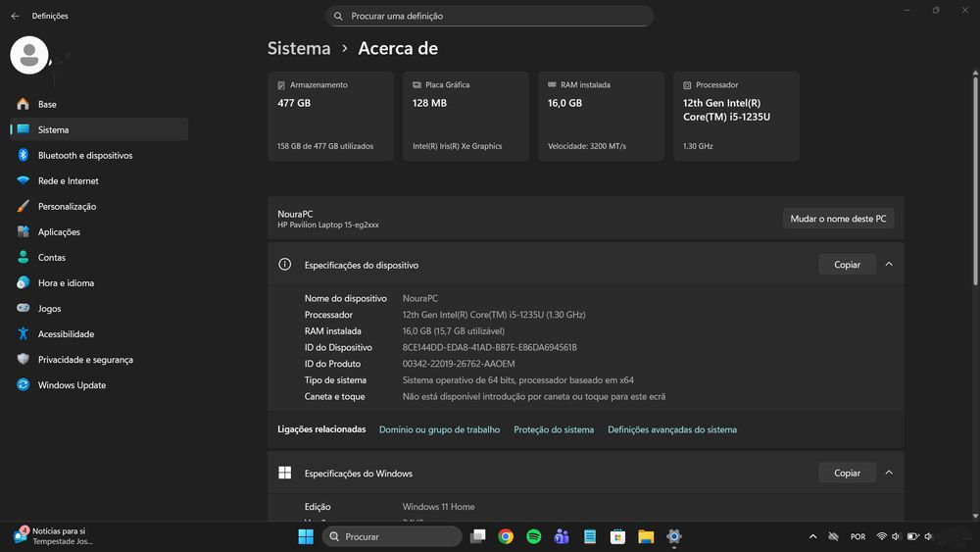Click the device specifications info icon
Image resolution: width=980 pixels, height=552 pixels.
click(285, 265)
